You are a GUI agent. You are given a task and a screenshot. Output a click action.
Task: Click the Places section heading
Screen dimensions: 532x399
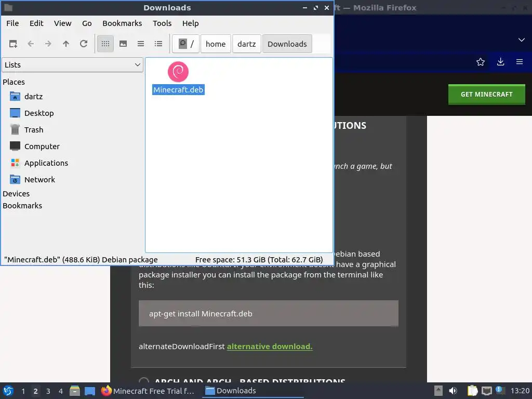click(14, 82)
